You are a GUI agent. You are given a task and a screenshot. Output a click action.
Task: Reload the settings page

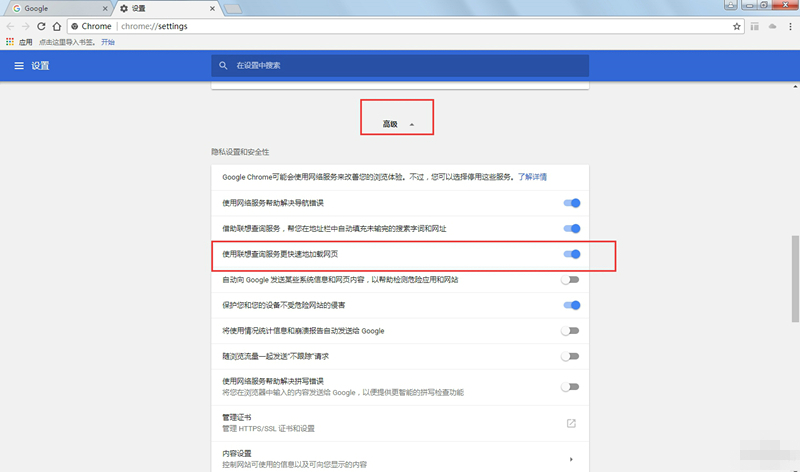[x=41, y=26]
